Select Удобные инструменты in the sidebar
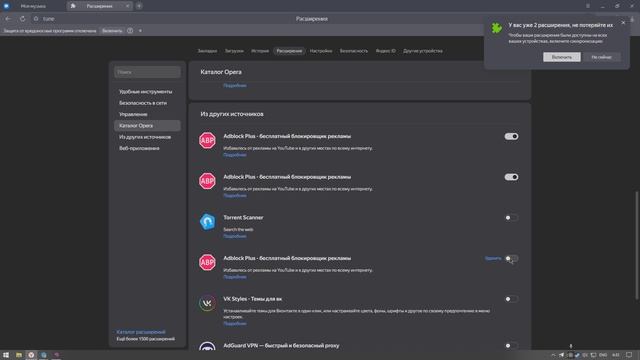This screenshot has height=360, width=640. click(147, 92)
